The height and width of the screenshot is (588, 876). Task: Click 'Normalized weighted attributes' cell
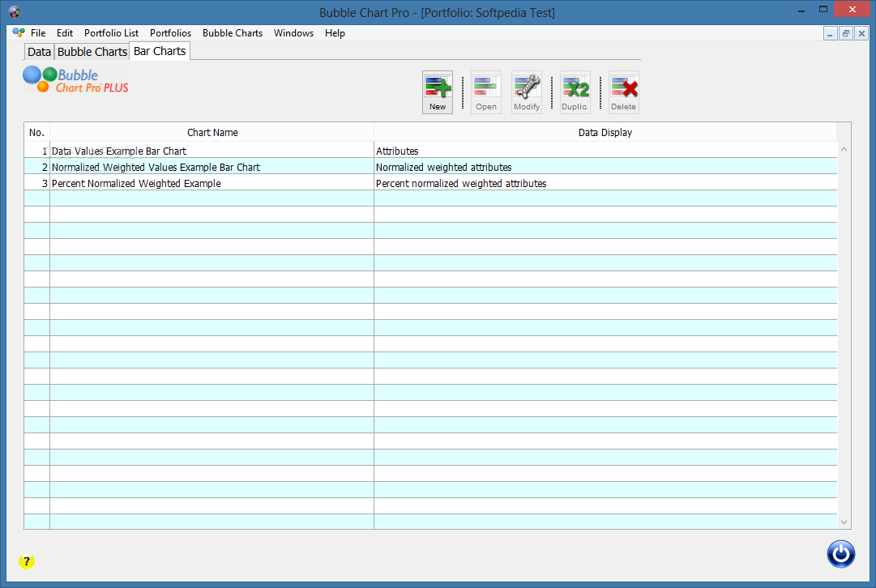[x=605, y=167]
